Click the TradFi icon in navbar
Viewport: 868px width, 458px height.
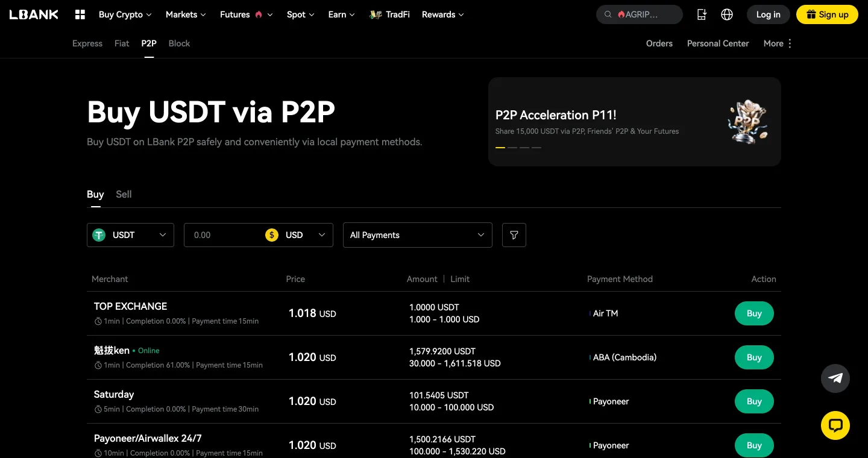(x=376, y=14)
